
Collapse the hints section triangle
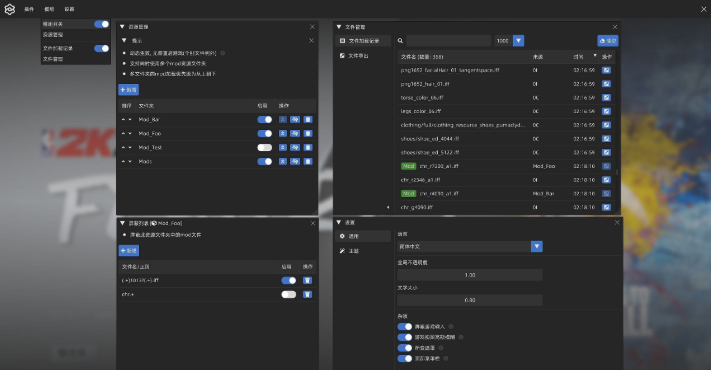(x=124, y=40)
